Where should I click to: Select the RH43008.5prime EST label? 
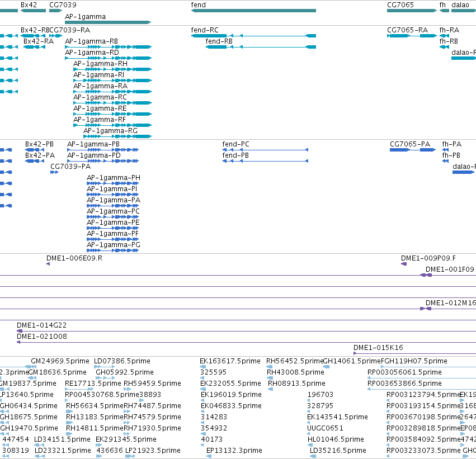pyautogui.click(x=295, y=372)
